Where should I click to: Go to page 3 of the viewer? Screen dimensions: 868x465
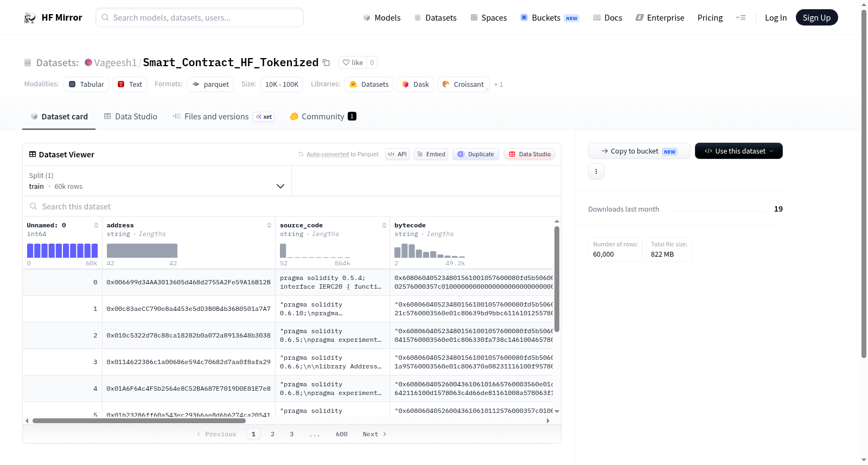292,434
